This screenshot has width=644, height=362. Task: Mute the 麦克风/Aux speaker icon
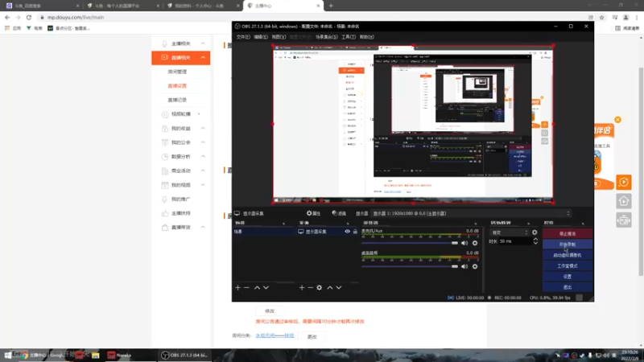464,243
